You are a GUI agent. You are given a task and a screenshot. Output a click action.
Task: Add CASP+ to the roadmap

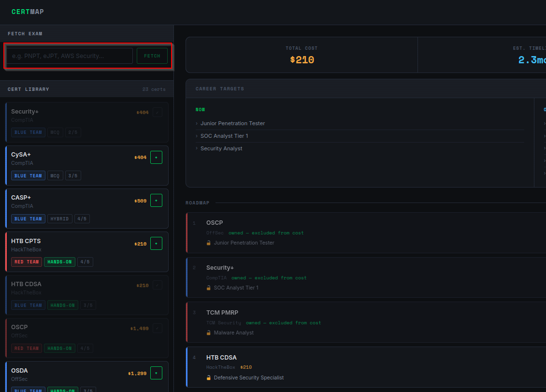tap(156, 200)
